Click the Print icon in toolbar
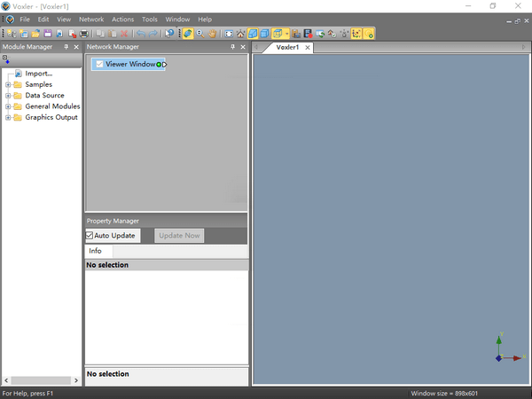The height and width of the screenshot is (399, 532). (84, 34)
